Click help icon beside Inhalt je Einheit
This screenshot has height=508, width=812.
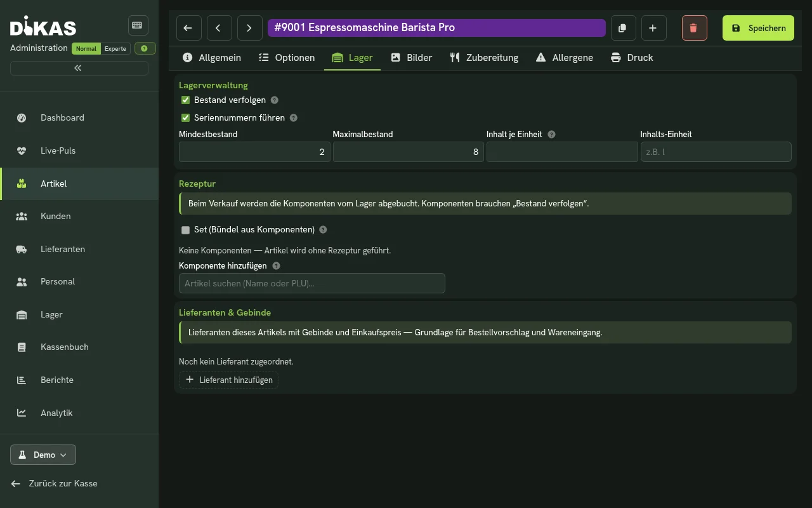(x=551, y=135)
